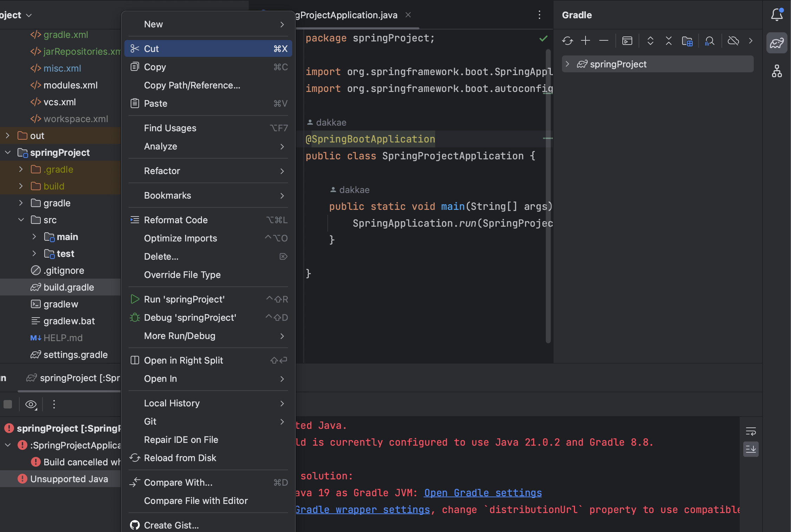Viewport: 791px width, 532px height.
Task: Open the Gradle settings link
Action: 483,493
